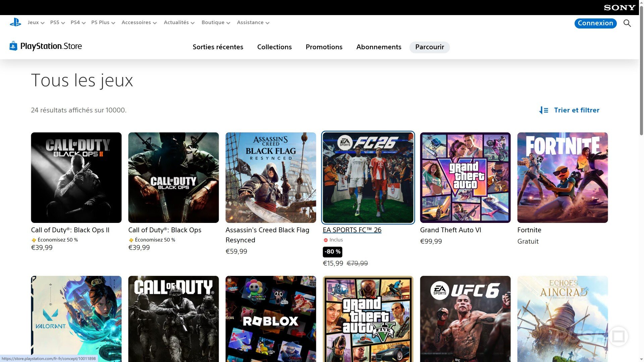
Task: Select EA SPORTS FC 26 cover art
Action: 368,178
